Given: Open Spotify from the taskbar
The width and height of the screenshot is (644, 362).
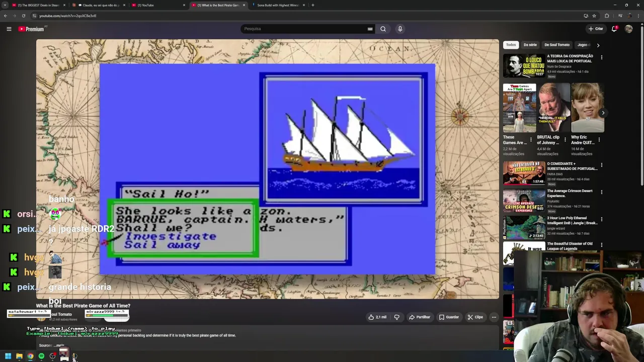Looking at the screenshot, I should pos(41,356).
